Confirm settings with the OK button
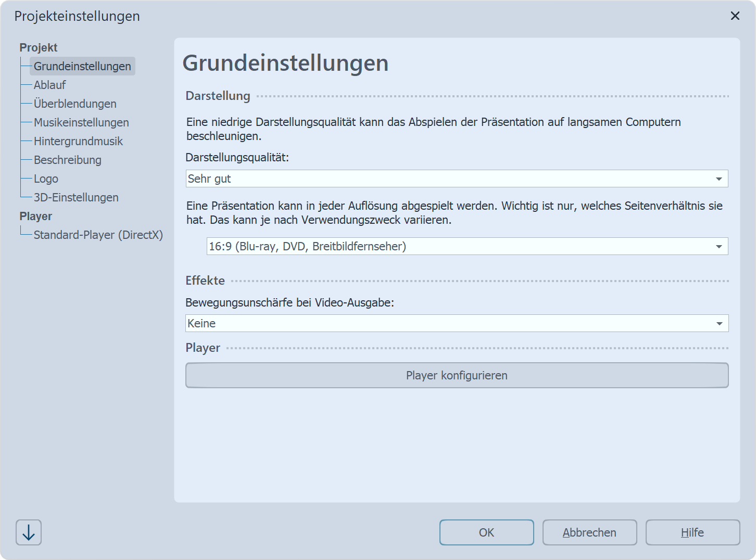 [x=486, y=532]
